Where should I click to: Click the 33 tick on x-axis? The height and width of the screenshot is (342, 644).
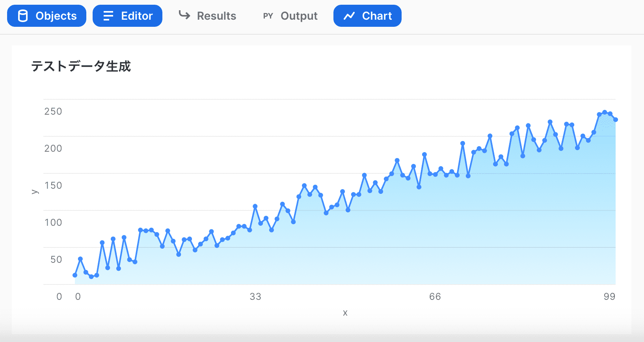point(255,297)
